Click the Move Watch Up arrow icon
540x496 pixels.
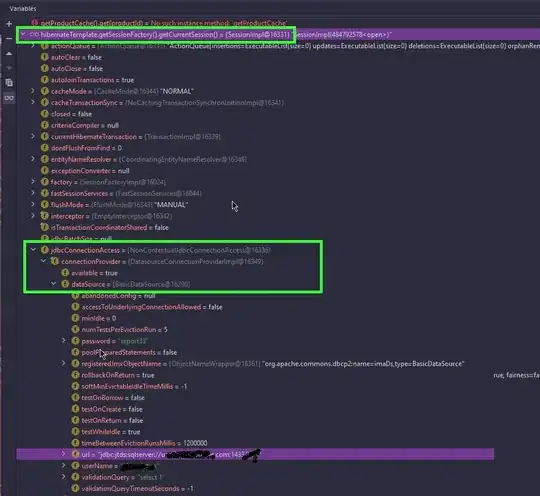(x=9, y=53)
